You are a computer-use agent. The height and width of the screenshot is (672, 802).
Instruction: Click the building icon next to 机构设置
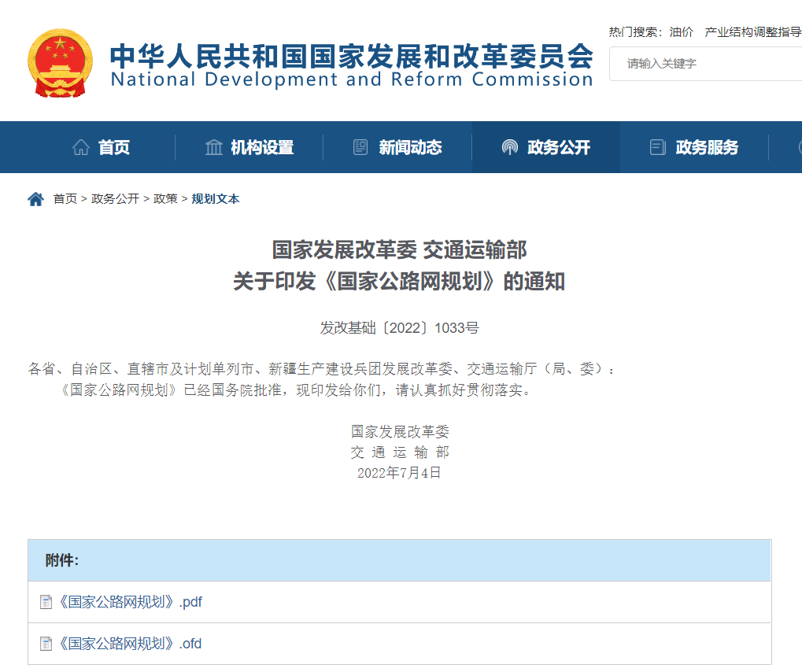213,146
